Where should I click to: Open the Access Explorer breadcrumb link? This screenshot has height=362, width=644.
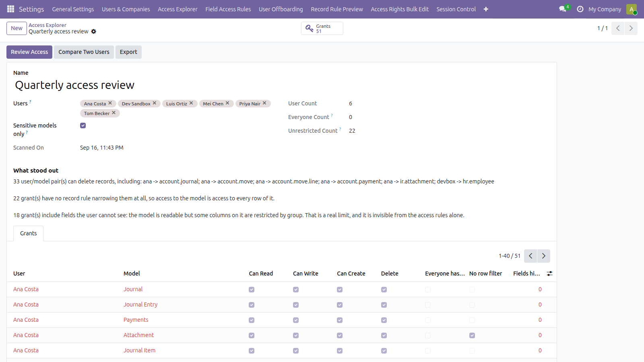(x=47, y=25)
